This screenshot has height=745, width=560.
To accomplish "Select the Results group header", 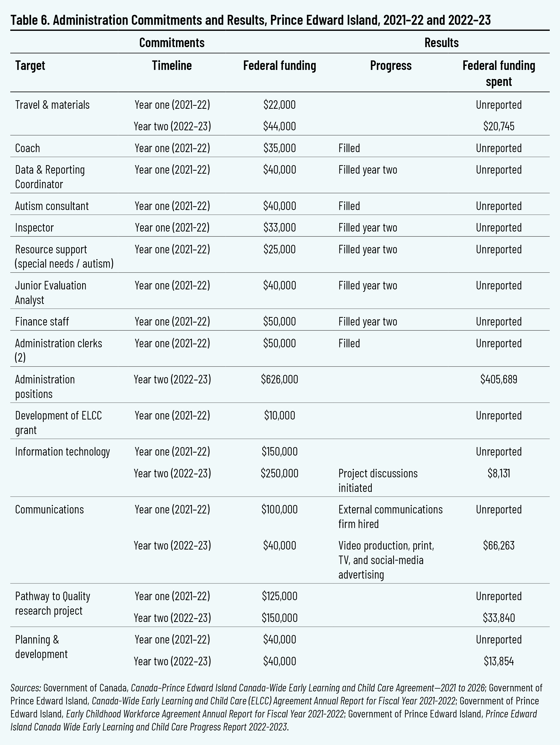I will point(441,42).
